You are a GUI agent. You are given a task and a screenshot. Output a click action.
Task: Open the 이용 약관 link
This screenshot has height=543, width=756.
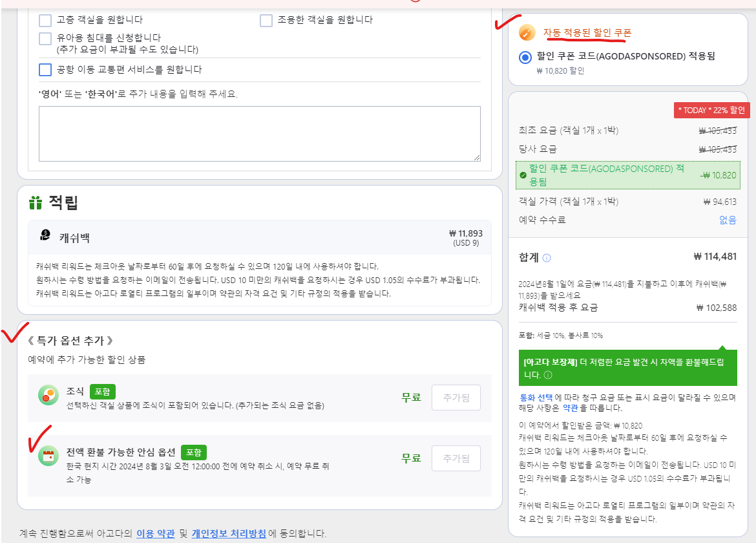155,534
